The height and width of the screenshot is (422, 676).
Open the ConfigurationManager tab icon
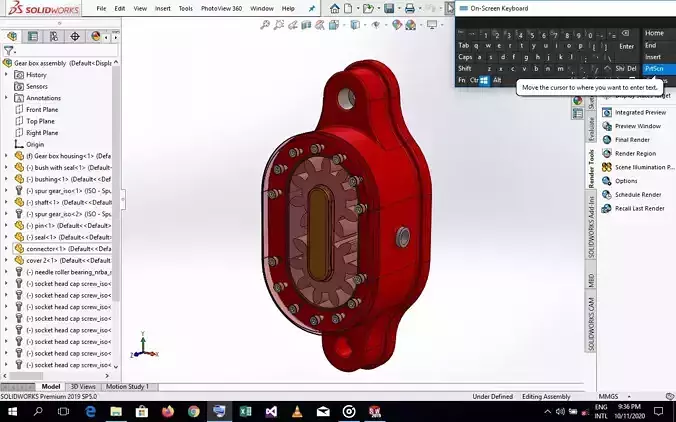[x=54, y=36]
